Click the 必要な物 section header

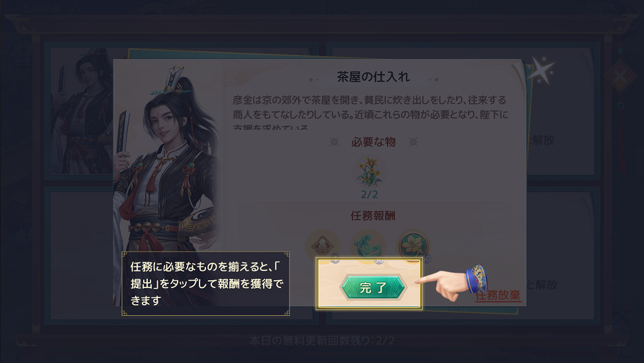pyautogui.click(x=373, y=142)
